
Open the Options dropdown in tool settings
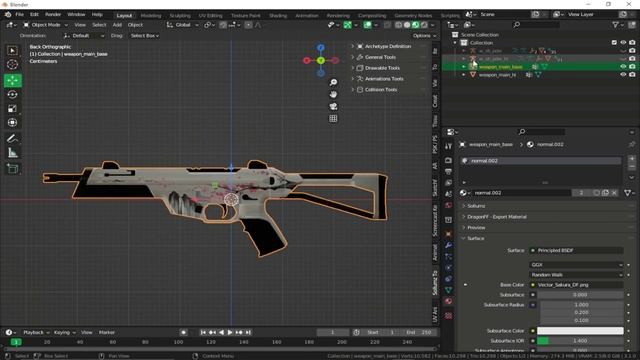click(424, 36)
